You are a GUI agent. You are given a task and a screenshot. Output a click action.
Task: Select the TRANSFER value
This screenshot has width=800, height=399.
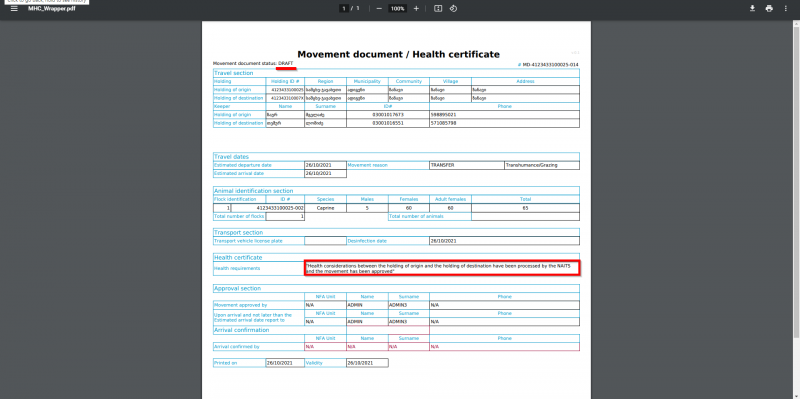tap(442, 165)
